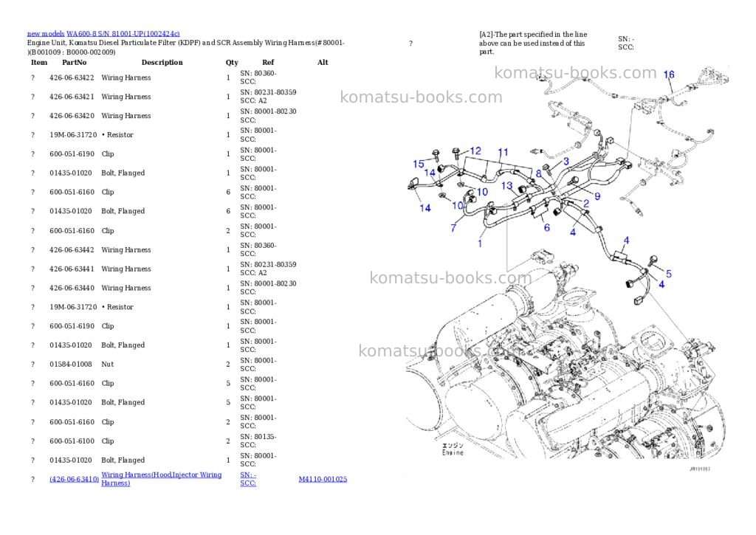
Task: Click callout number 8 in diagram
Action: [538, 173]
